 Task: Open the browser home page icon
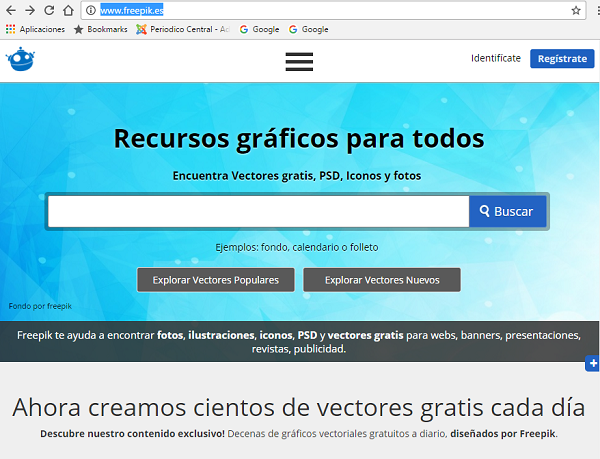(x=68, y=10)
